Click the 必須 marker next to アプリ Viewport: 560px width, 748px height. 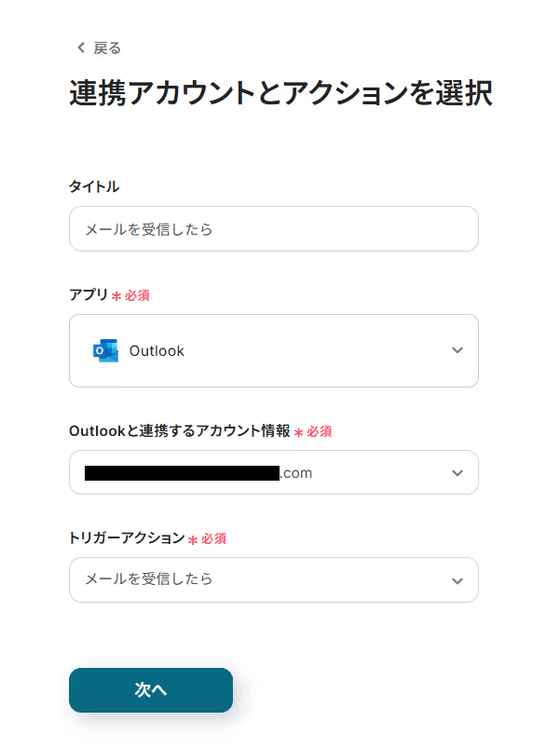tap(137, 295)
